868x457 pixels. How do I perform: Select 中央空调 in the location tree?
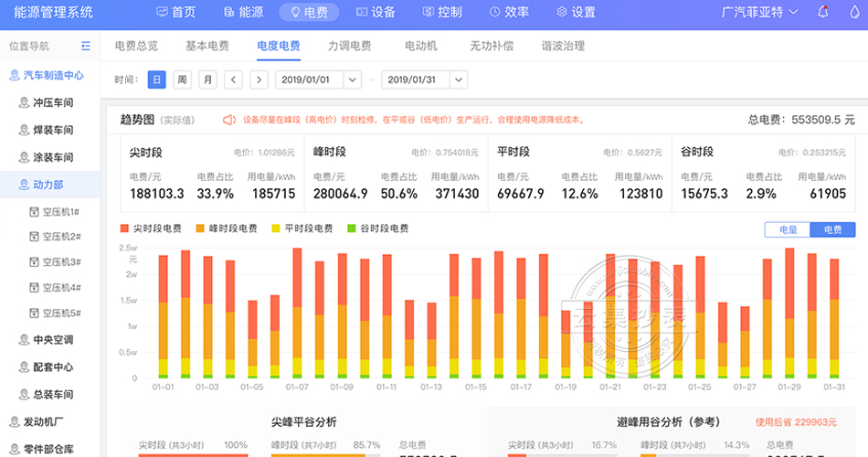click(52, 340)
